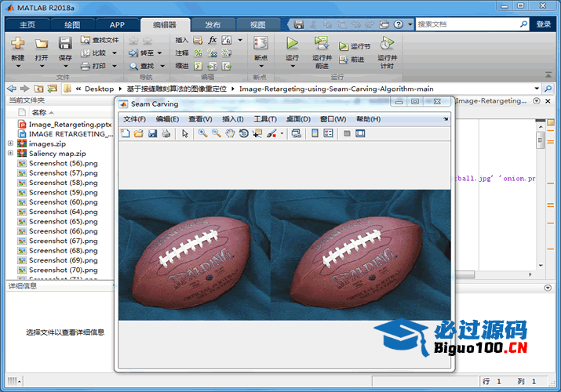Click the green Run (运行) button

[292, 45]
